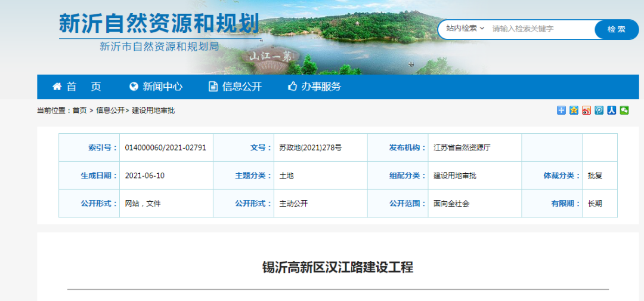Click the globe icon beside 新闻中心
This screenshot has width=644, height=301.
134,87
